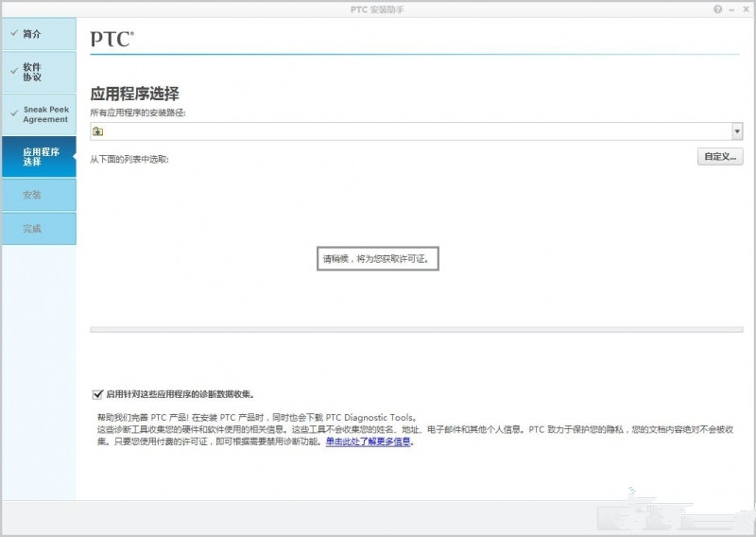Select the 完成 step in sidebar
The height and width of the screenshot is (537, 756).
pyautogui.click(x=39, y=228)
